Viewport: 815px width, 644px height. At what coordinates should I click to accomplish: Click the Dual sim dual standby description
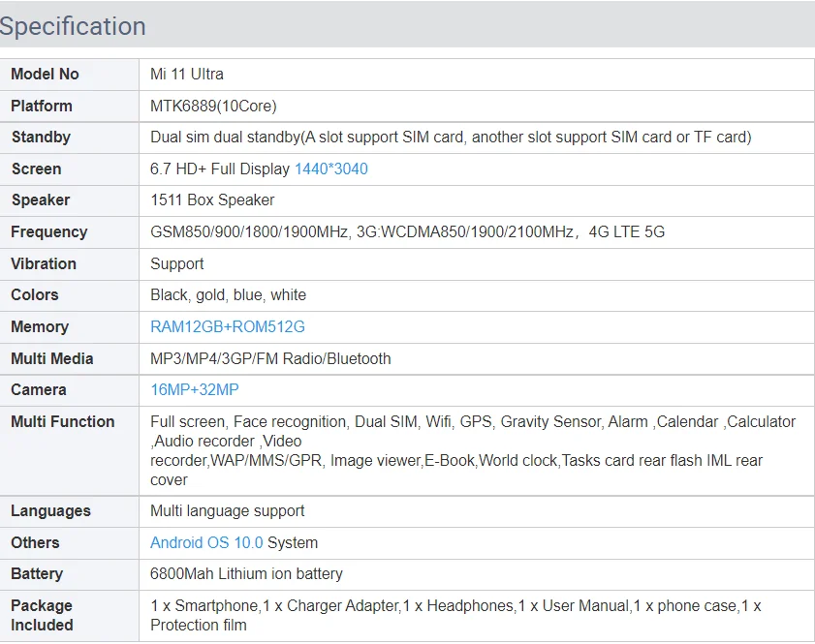pyautogui.click(x=451, y=138)
